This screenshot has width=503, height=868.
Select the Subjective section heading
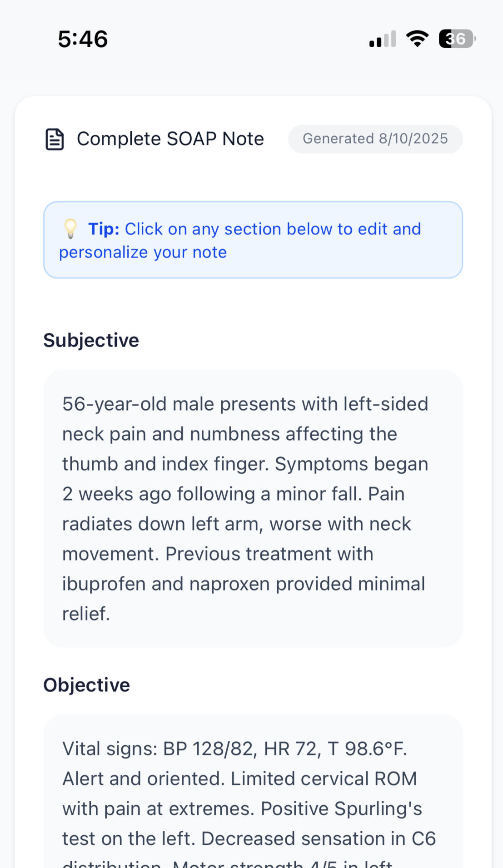pyautogui.click(x=91, y=340)
